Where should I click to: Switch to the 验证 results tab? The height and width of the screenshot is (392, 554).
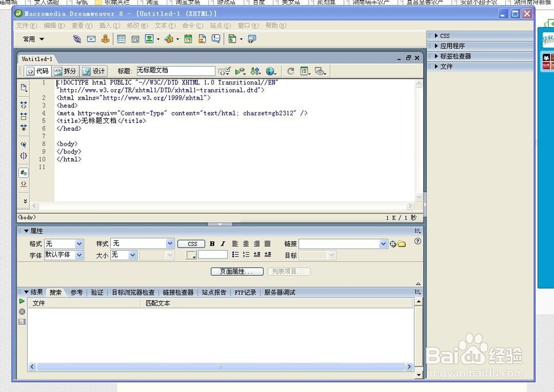click(x=97, y=292)
